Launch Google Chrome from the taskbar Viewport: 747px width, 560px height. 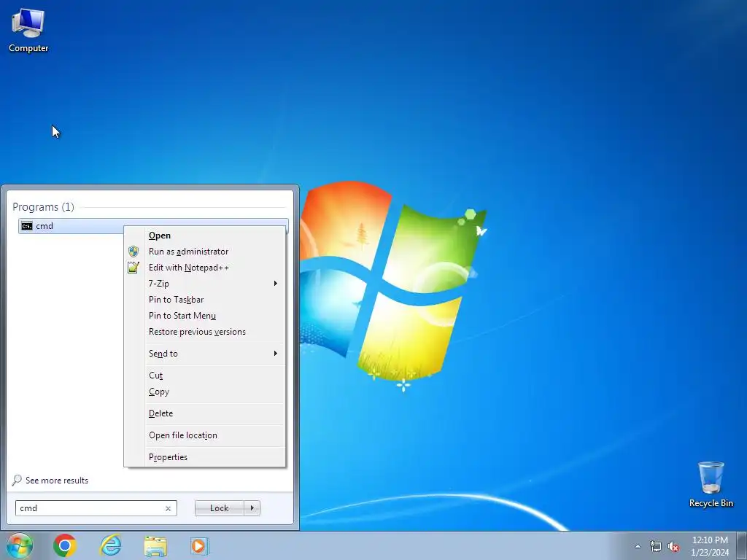pyautogui.click(x=65, y=545)
